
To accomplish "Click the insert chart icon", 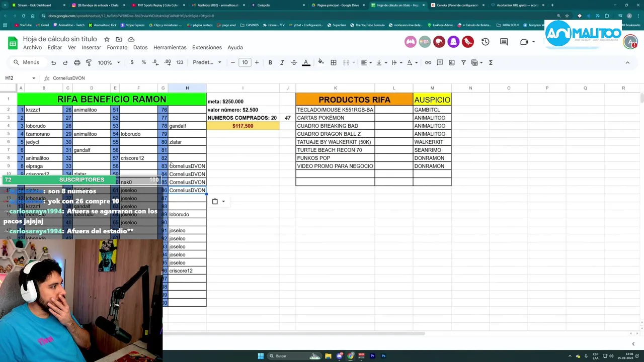I will click(451, 62).
